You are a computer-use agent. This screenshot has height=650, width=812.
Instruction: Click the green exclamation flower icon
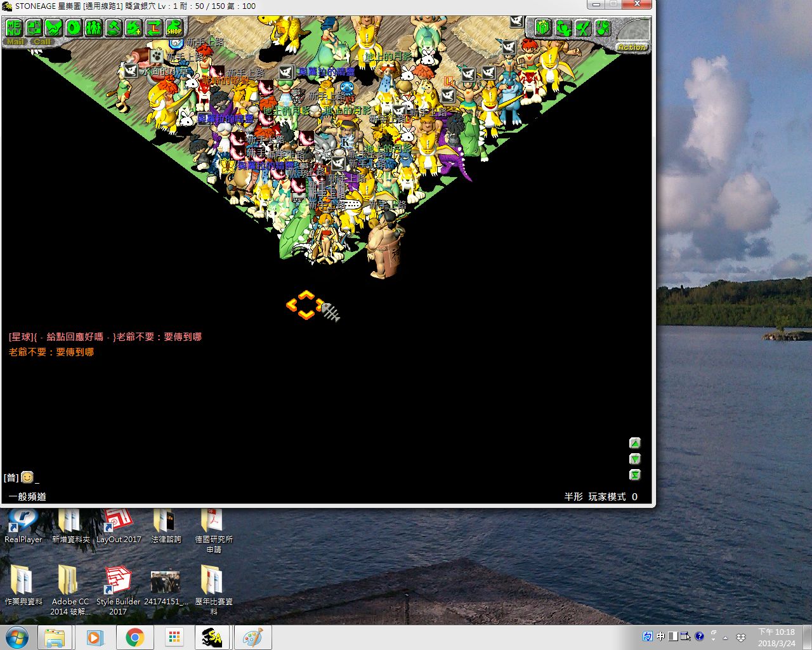pyautogui.click(x=603, y=27)
